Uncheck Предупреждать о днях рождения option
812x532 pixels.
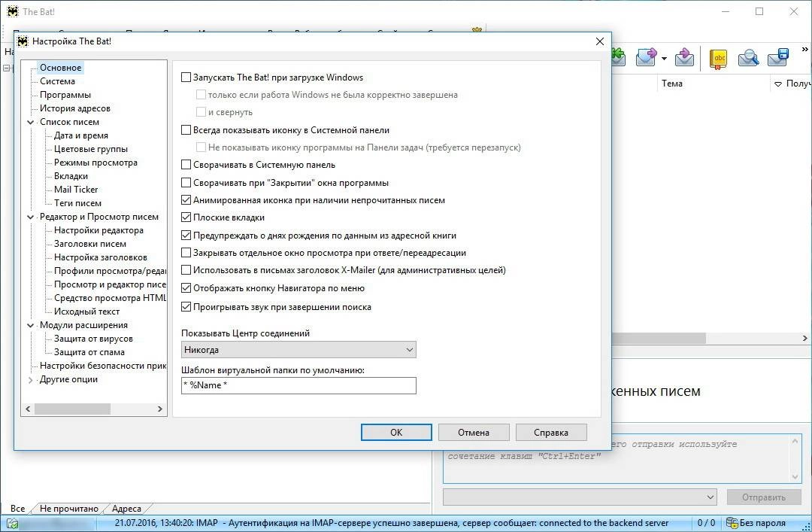point(186,236)
